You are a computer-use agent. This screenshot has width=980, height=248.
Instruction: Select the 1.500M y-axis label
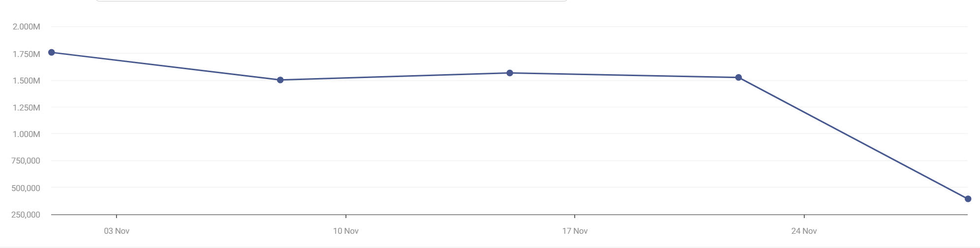[x=27, y=81]
